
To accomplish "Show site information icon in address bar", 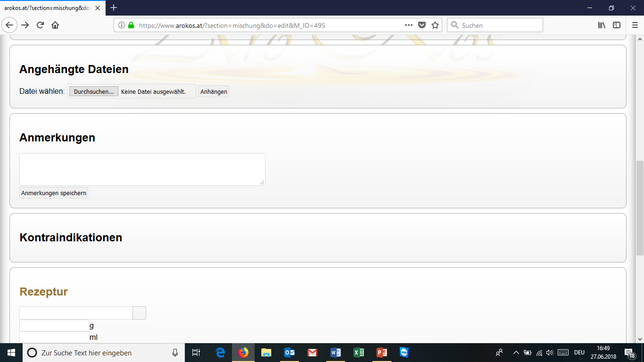I will (122, 25).
